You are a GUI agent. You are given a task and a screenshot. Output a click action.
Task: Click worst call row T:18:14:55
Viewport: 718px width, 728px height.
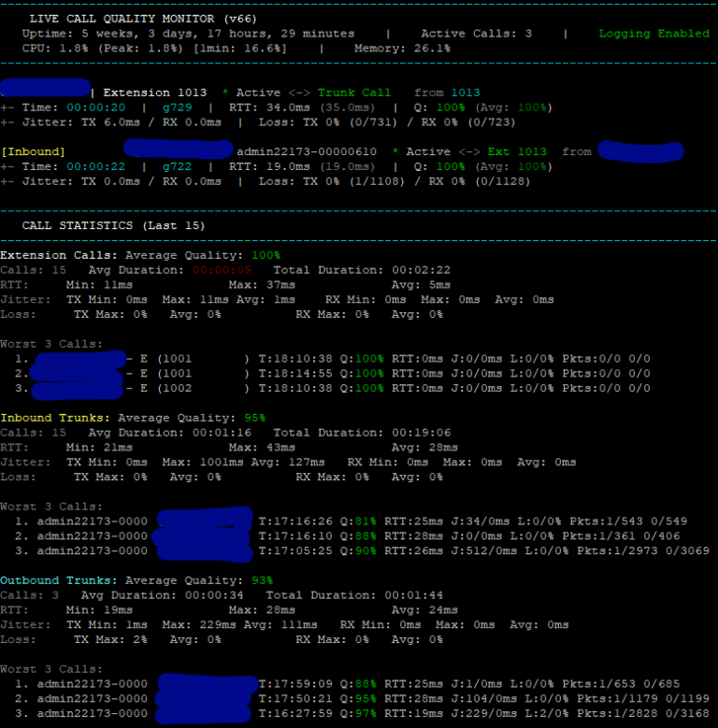(295, 373)
